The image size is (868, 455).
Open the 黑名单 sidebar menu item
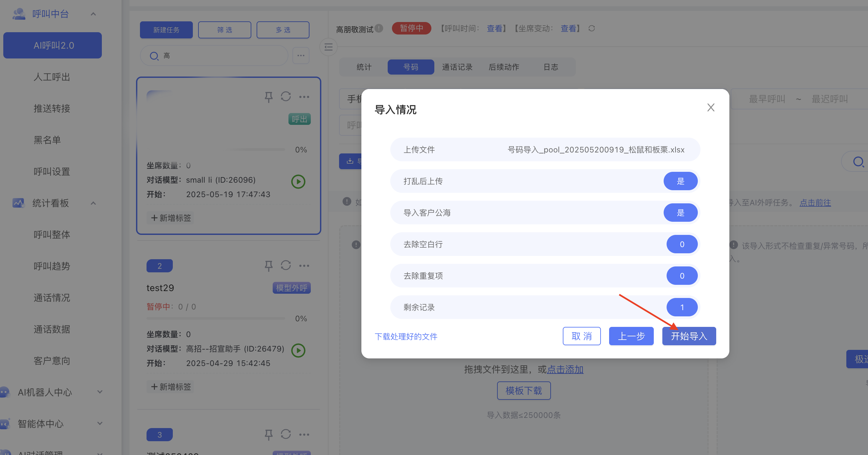[47, 140]
